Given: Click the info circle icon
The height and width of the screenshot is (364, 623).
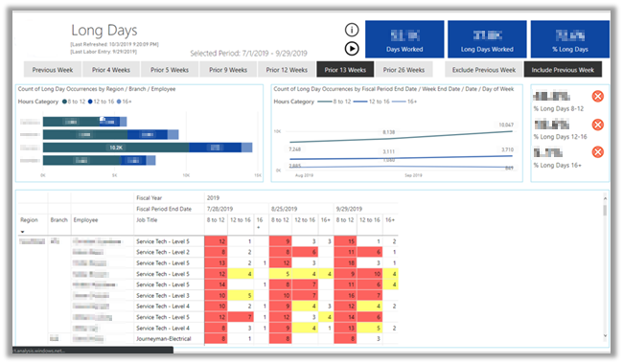Looking at the screenshot, I should coord(352,30).
